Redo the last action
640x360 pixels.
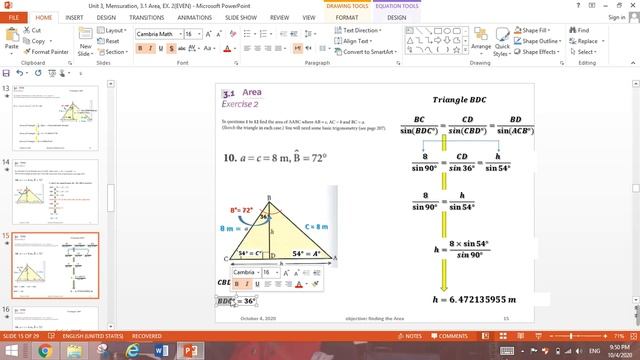pos(38,73)
